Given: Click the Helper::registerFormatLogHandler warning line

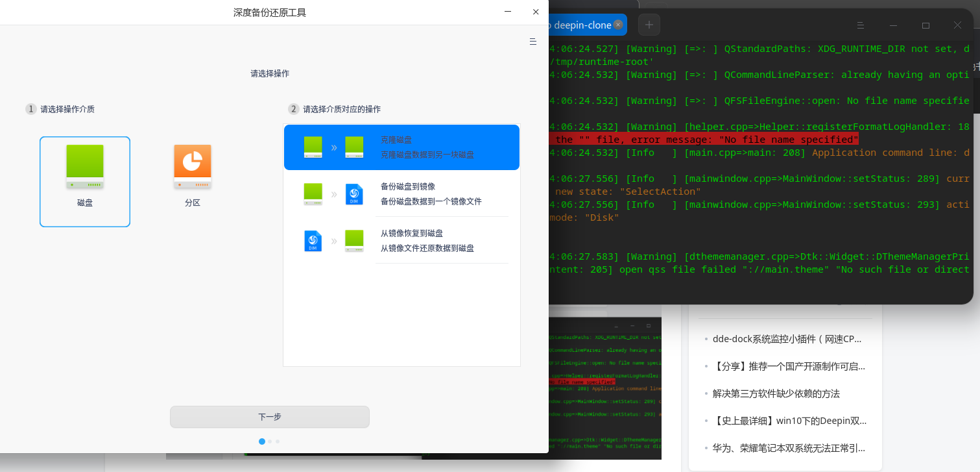Looking at the screenshot, I should click(759, 127).
